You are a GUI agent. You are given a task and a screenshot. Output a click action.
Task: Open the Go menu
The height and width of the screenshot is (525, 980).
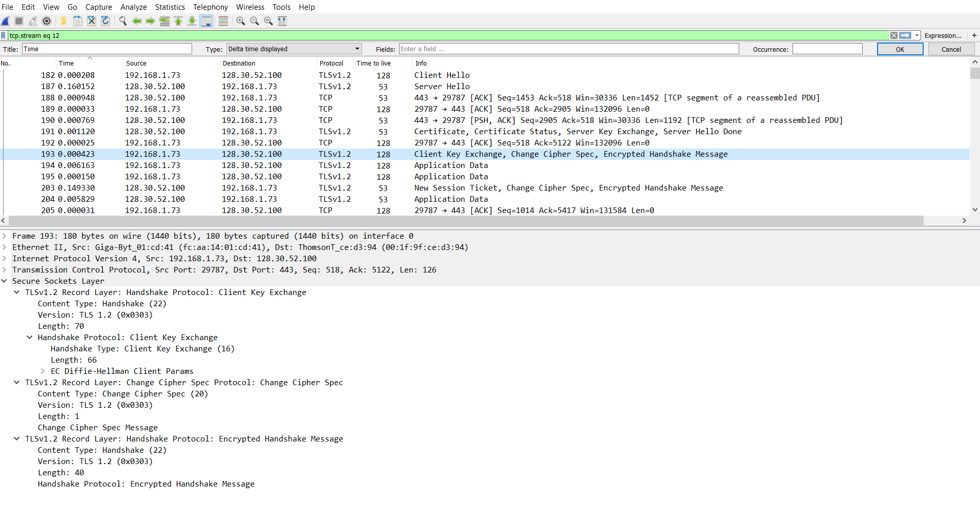coord(72,7)
